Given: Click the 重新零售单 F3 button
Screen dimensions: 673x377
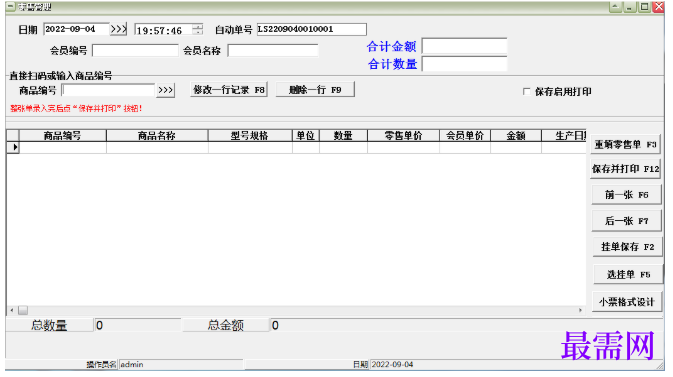Looking at the screenshot, I should [625, 145].
